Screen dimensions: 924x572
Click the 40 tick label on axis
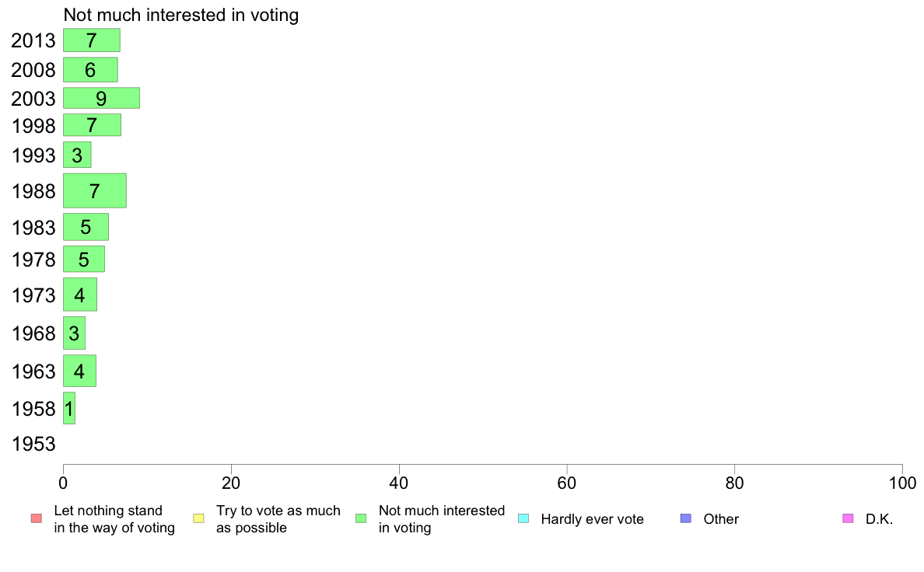399,483
